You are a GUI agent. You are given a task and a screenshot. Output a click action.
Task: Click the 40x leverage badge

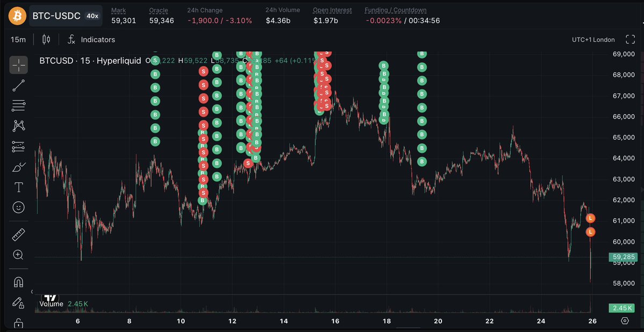(92, 16)
